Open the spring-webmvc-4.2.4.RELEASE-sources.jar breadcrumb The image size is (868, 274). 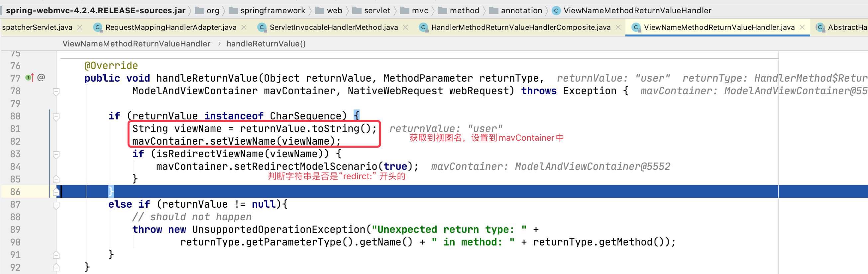95,11
